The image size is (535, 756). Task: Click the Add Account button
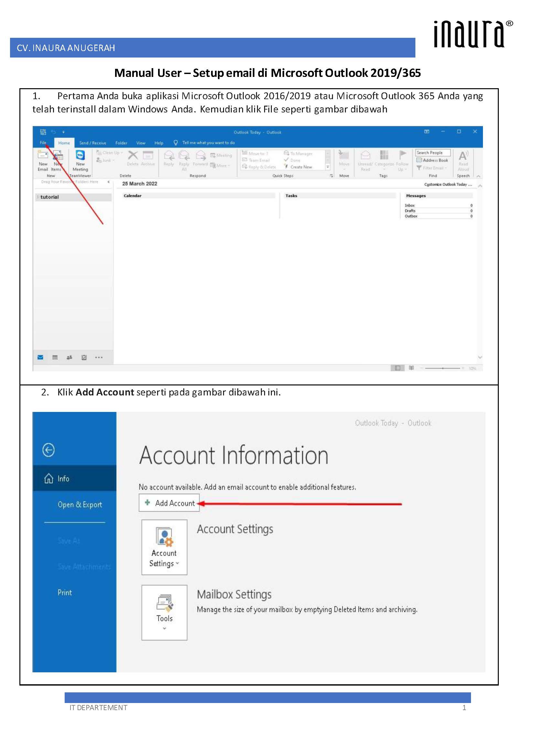(x=169, y=503)
